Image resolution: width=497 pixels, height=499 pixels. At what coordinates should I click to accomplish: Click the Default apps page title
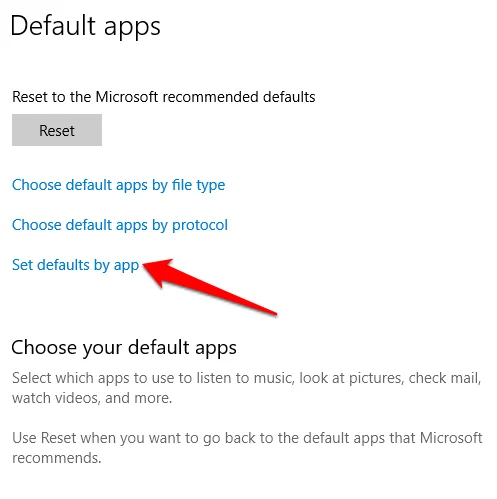pyautogui.click(x=86, y=27)
